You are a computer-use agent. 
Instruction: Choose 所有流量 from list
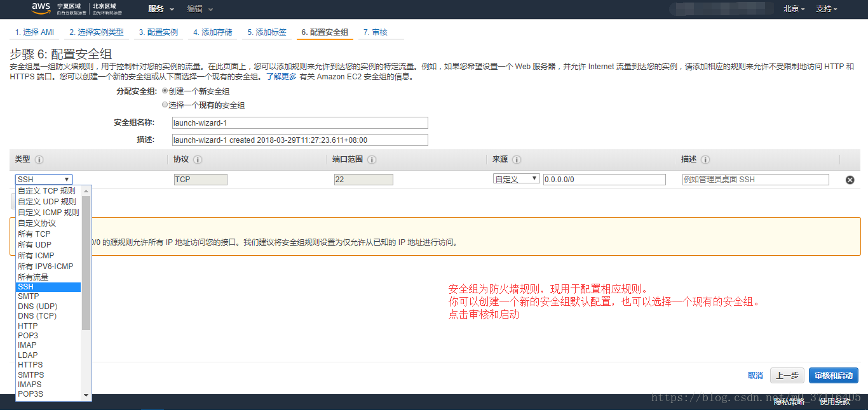tap(49, 277)
